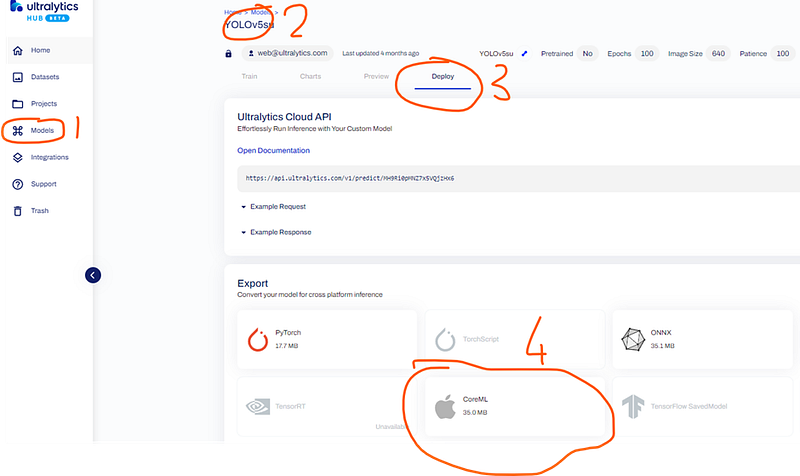Click the ONNX polyhedron icon

[x=633, y=339]
